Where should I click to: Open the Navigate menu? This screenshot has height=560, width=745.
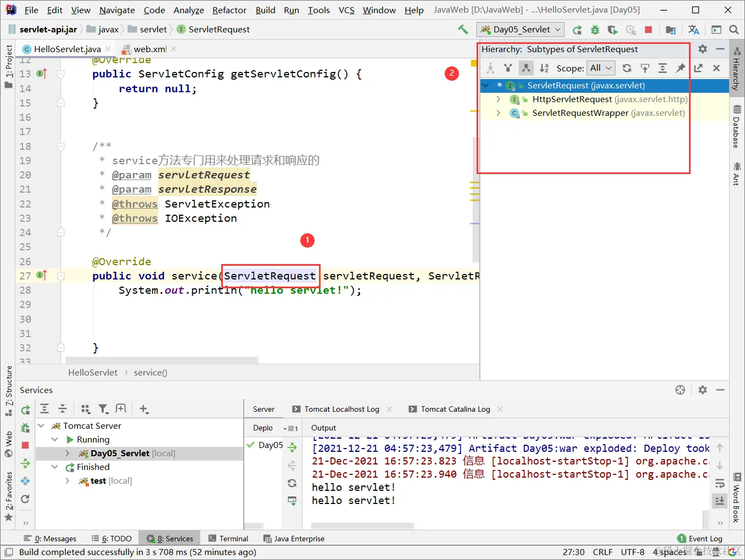(117, 10)
